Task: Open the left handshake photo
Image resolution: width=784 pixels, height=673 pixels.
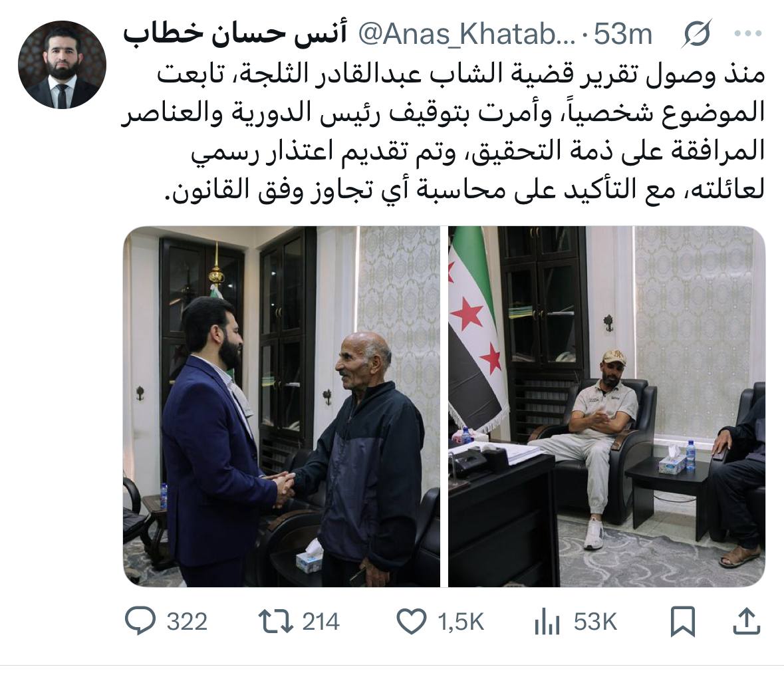Action: (x=281, y=406)
